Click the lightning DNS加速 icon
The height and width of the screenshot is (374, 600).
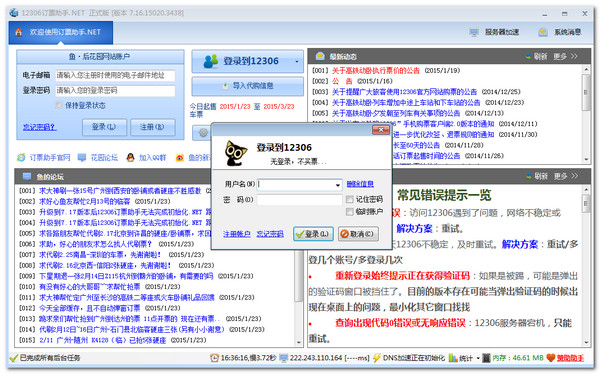pyautogui.click(x=377, y=358)
